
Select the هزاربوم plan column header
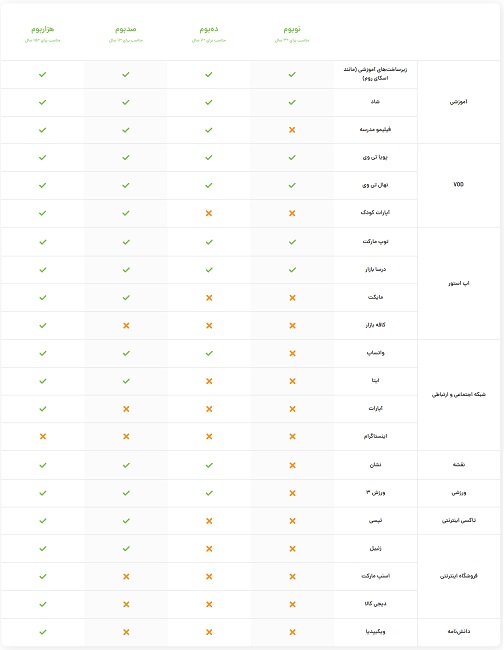(43, 33)
